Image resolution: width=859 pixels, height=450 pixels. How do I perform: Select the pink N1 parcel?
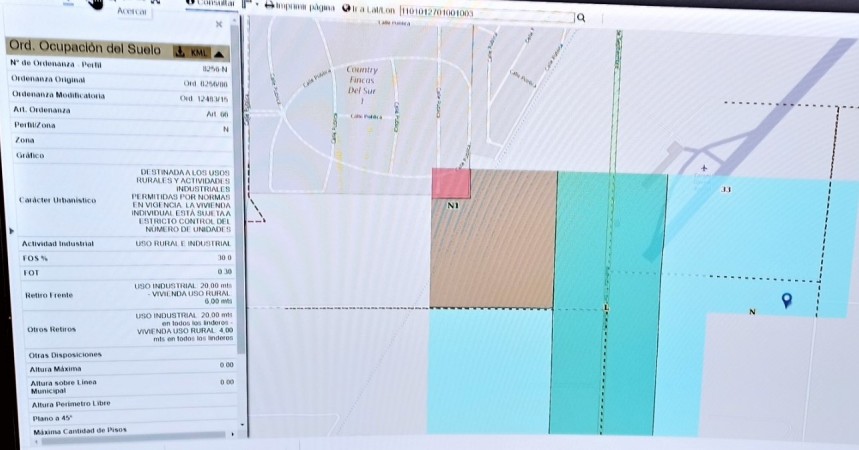(x=451, y=184)
